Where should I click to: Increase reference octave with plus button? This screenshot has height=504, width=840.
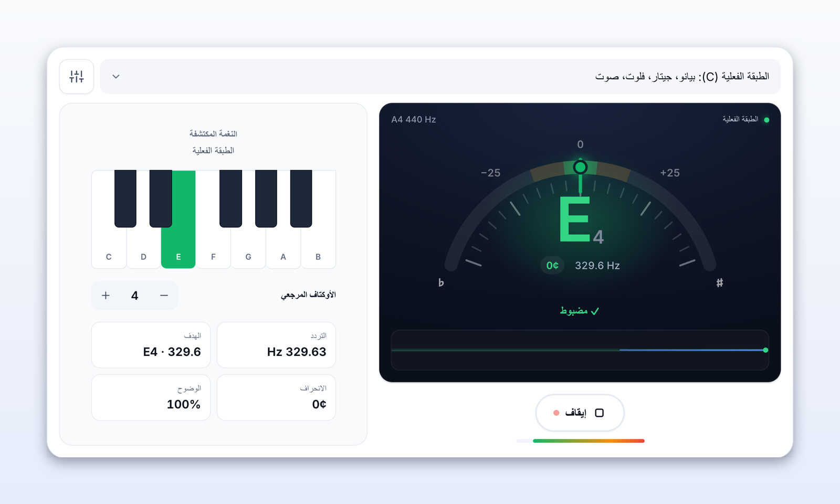tap(106, 296)
